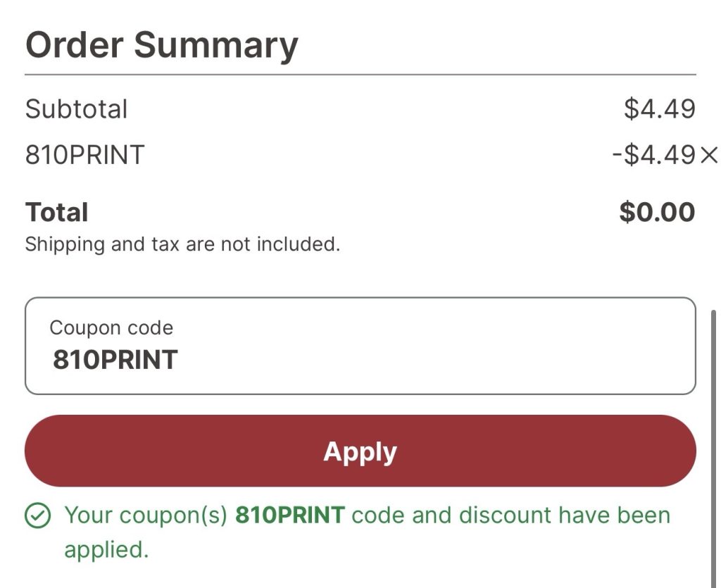This screenshot has height=588, width=721.
Task: Click the divider line under Order Summary
Action: (x=360, y=75)
